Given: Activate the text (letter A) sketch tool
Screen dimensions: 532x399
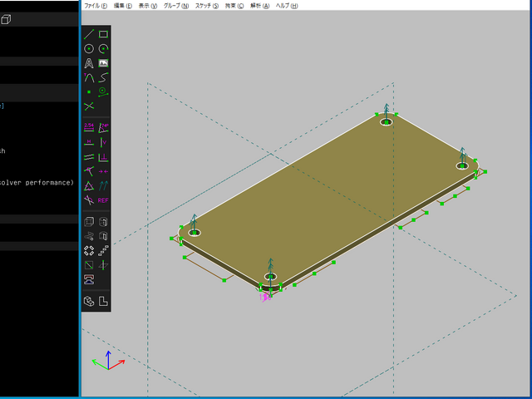Looking at the screenshot, I should (89, 63).
